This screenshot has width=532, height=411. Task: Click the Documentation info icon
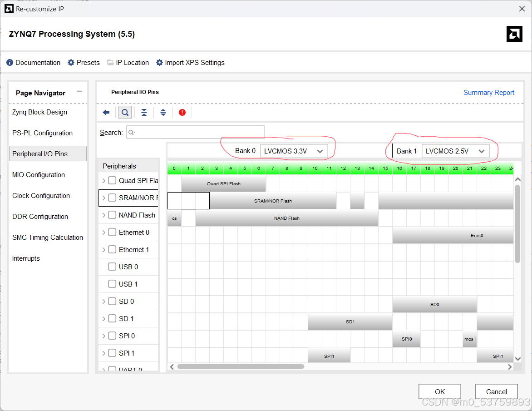pyautogui.click(x=10, y=63)
